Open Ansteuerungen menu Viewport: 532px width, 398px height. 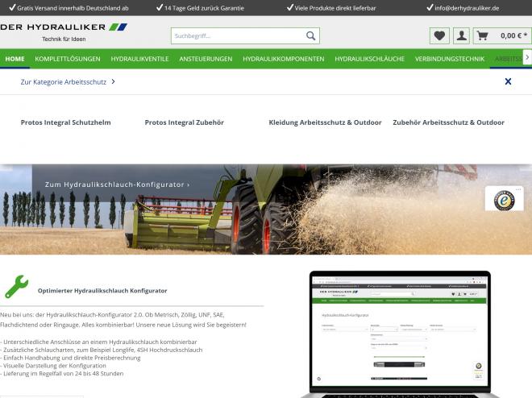pos(206,59)
